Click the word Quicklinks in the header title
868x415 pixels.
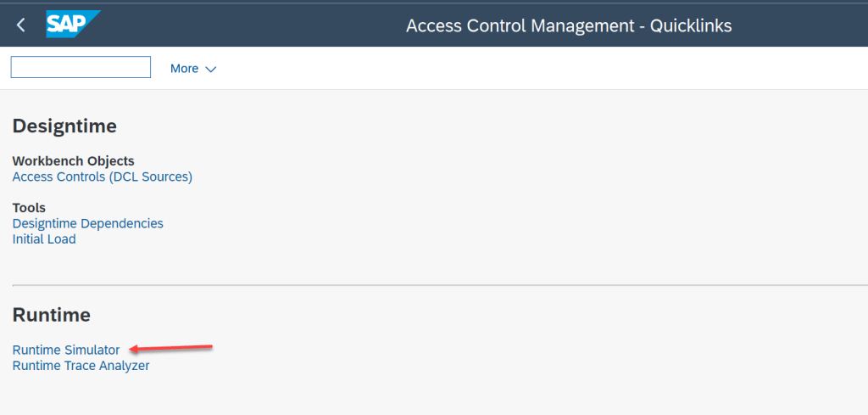pyautogui.click(x=690, y=25)
